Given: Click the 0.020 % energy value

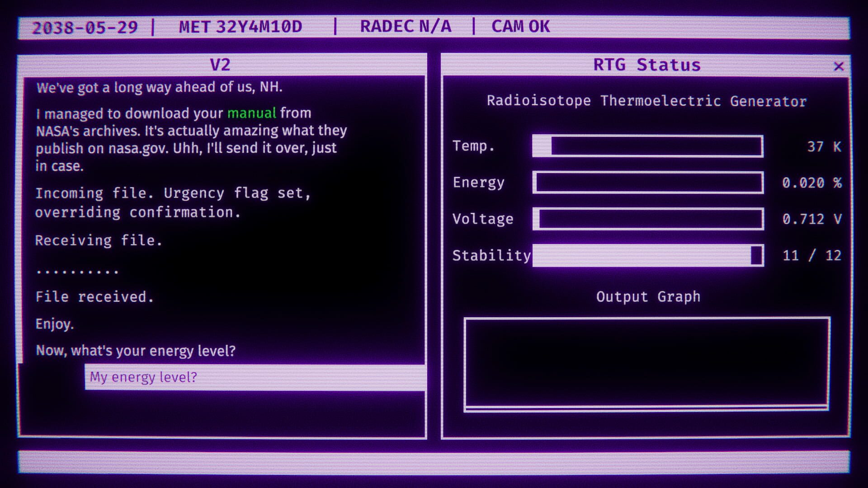Looking at the screenshot, I should [811, 183].
